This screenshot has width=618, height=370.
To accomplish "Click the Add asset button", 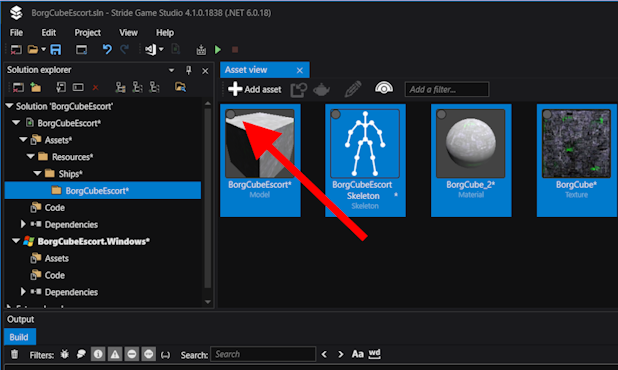I will [x=255, y=89].
